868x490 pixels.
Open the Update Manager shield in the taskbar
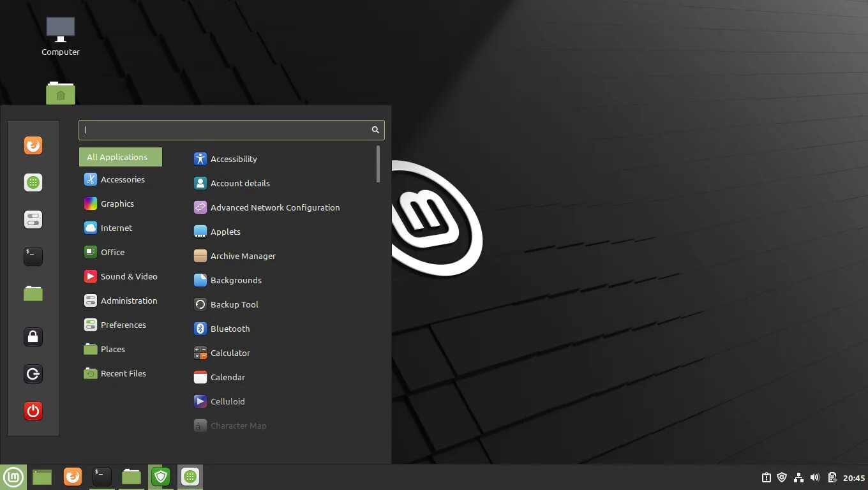coord(782,477)
